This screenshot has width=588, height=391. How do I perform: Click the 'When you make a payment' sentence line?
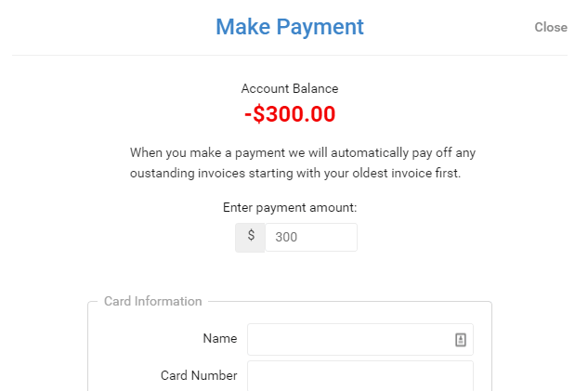tap(303, 153)
